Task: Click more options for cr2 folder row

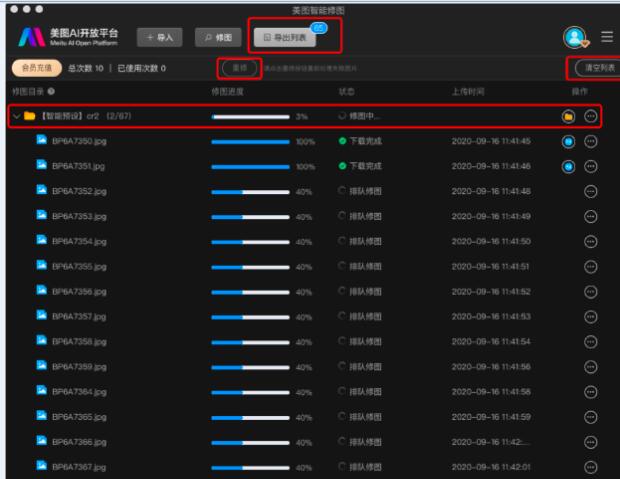Action: (x=591, y=117)
